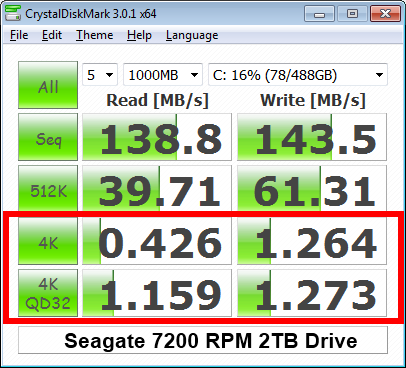Open the Edit menu
This screenshot has width=406, height=368.
pyautogui.click(x=52, y=35)
